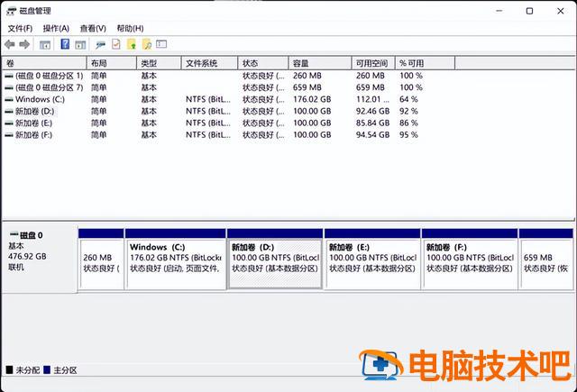Sort by the 文件系统 column header

coord(210,63)
